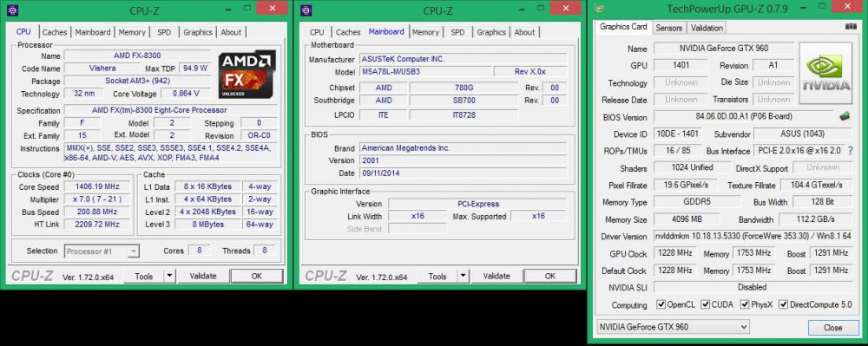Toggle the OpenCL checkbox
This screenshot has width=868, height=346.
(661, 304)
